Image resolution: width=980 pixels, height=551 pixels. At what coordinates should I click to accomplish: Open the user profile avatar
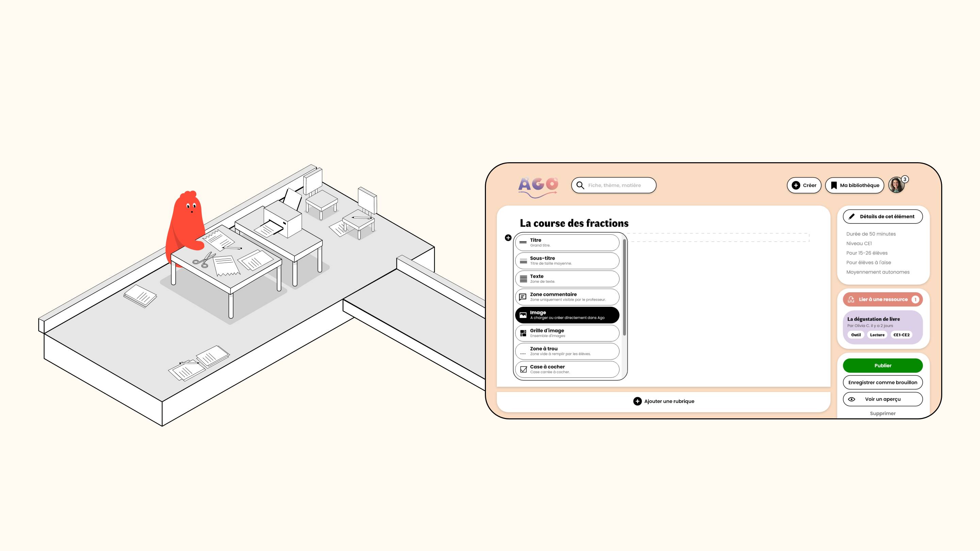(896, 185)
